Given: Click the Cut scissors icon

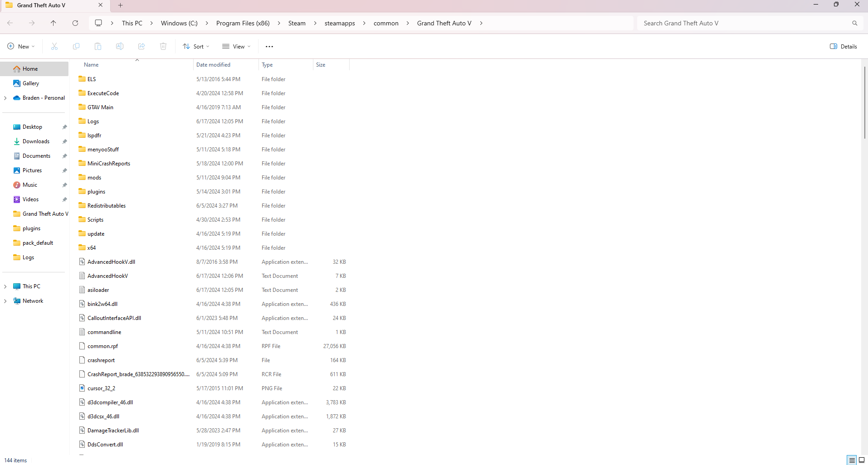Looking at the screenshot, I should [54, 46].
